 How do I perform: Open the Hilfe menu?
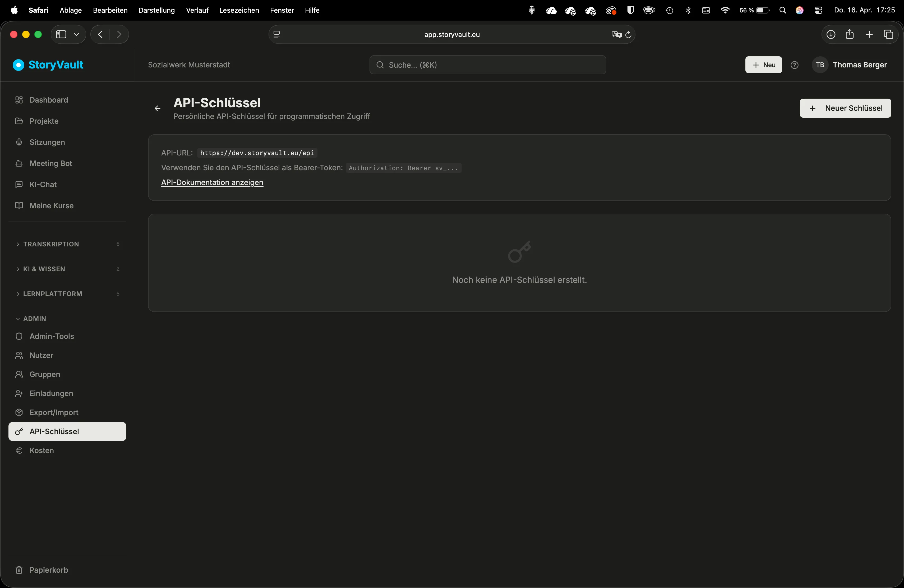coord(312,10)
